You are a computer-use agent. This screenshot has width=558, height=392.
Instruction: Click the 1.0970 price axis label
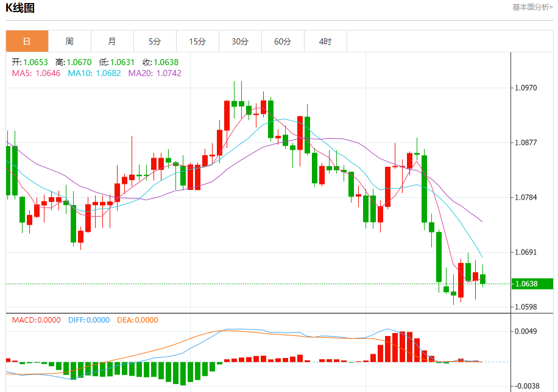click(x=526, y=88)
